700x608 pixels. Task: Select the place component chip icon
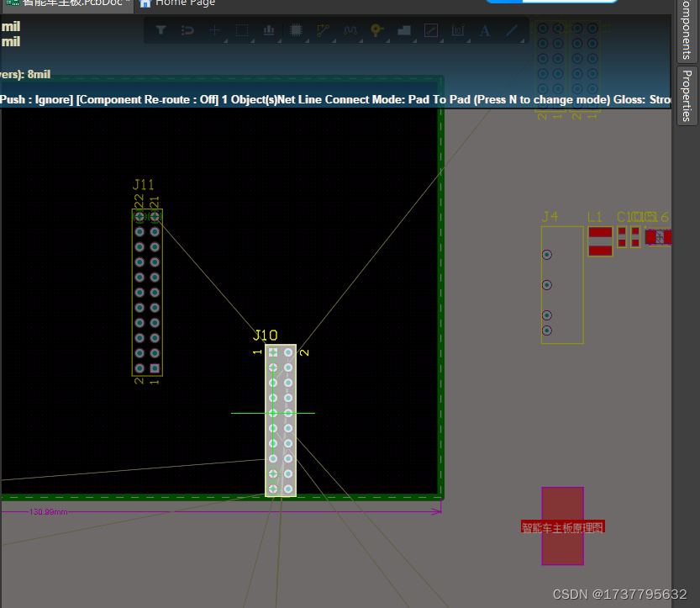click(296, 30)
